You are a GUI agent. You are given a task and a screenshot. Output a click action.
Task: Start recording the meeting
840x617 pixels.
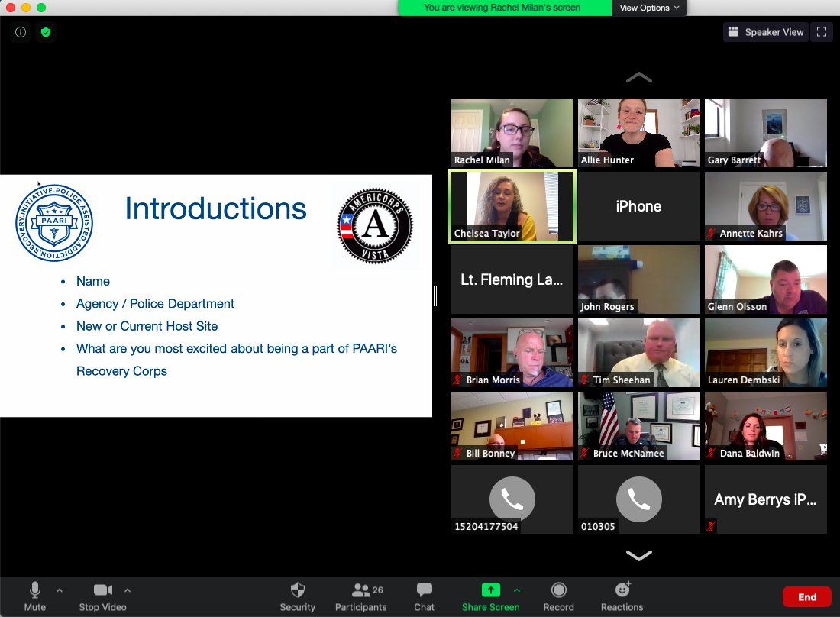click(x=559, y=596)
